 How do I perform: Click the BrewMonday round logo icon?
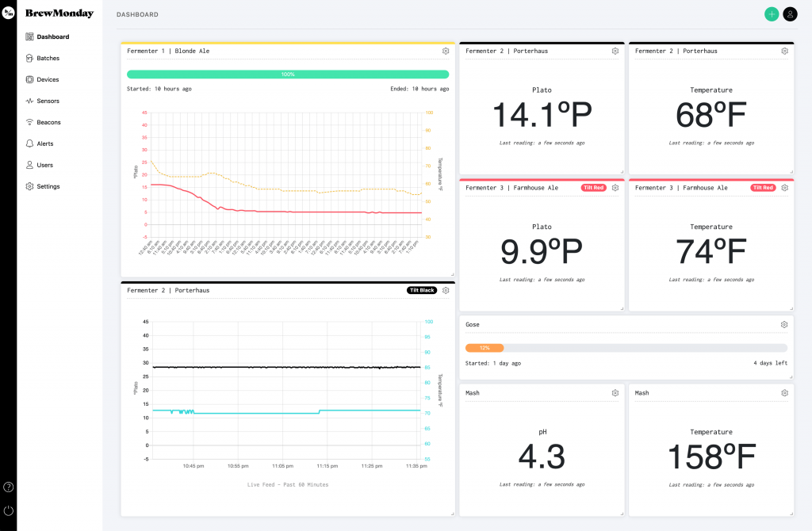point(9,13)
